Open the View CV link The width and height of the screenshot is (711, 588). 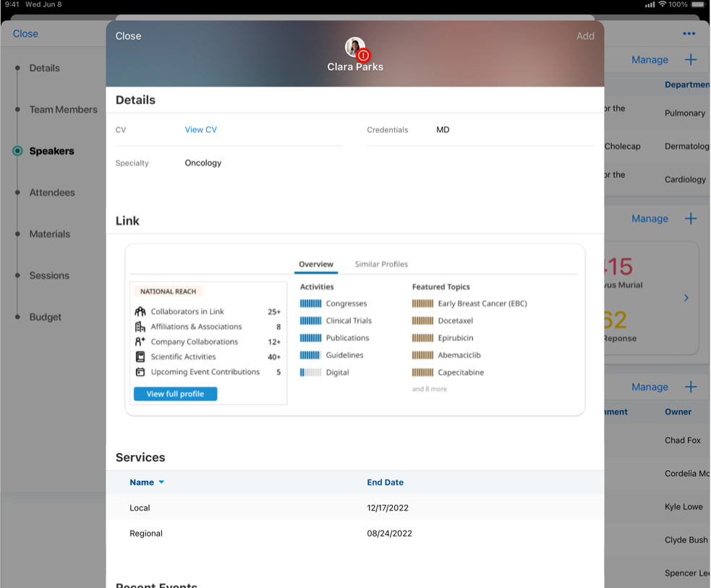200,130
